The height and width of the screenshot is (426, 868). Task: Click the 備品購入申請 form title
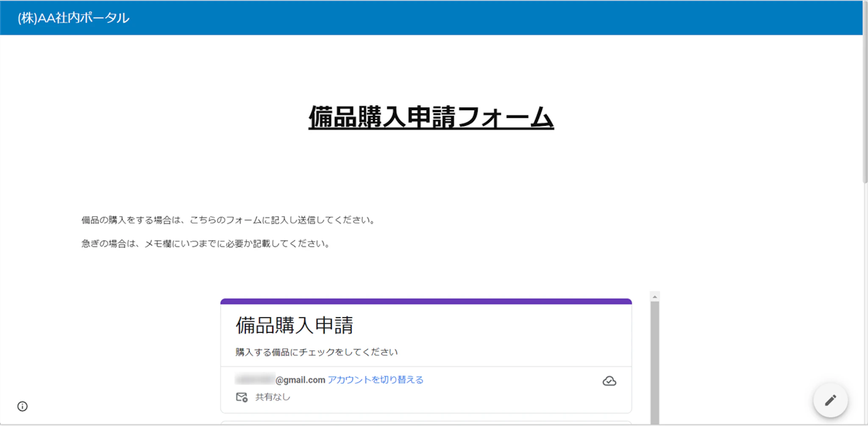[294, 326]
